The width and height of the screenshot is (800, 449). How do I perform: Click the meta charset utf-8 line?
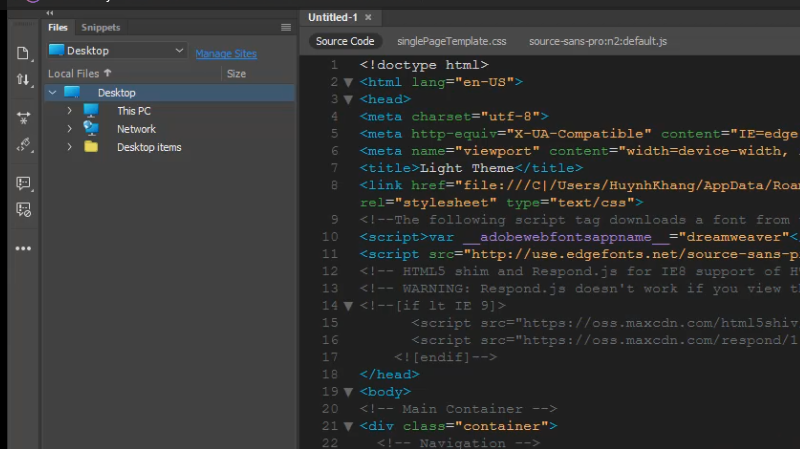[x=454, y=116]
